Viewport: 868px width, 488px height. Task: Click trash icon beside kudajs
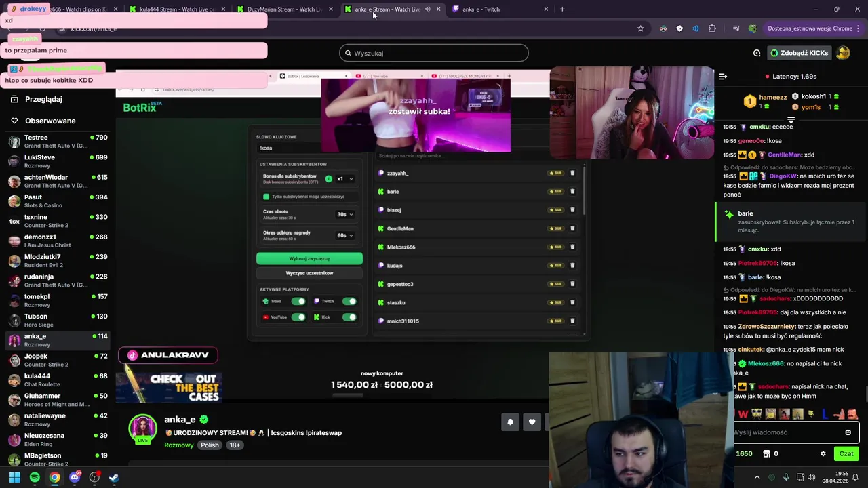tap(572, 265)
